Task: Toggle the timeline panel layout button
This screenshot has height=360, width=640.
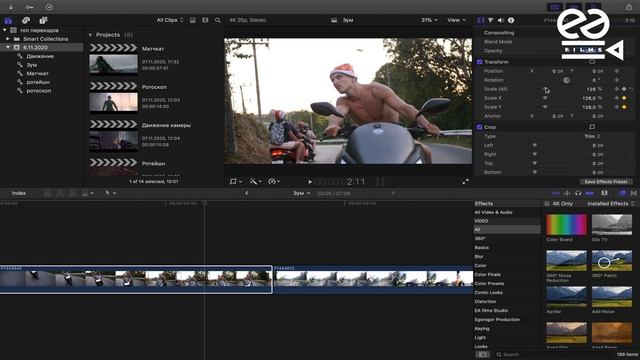Action: point(574,7)
